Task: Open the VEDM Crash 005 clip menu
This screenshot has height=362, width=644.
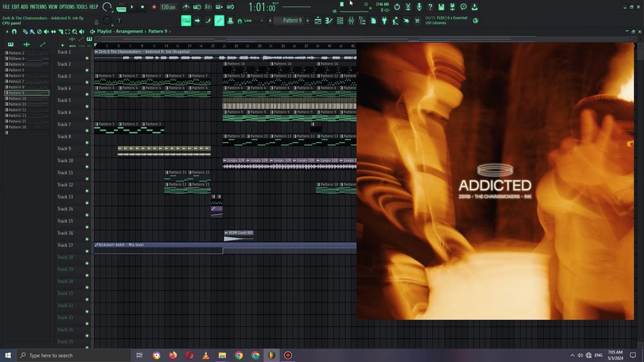Action: (x=226, y=233)
